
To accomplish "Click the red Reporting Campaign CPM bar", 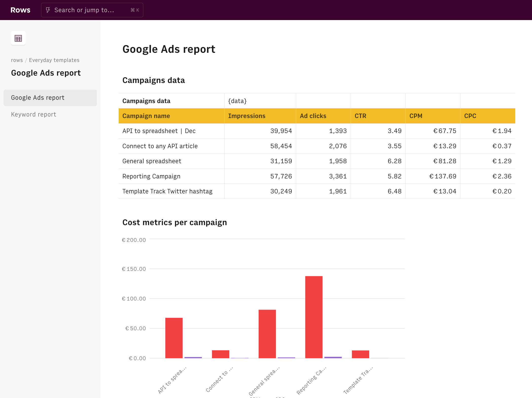I will pos(314,317).
